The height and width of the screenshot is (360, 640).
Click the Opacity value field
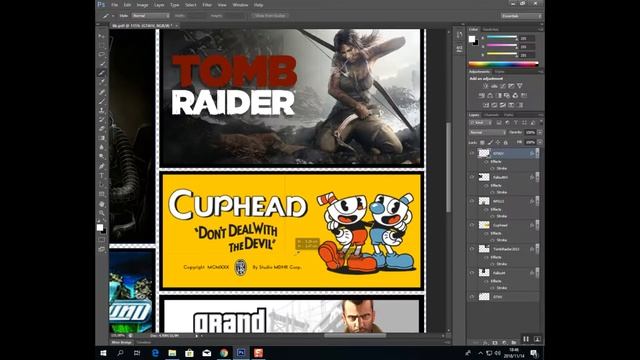click(x=530, y=133)
